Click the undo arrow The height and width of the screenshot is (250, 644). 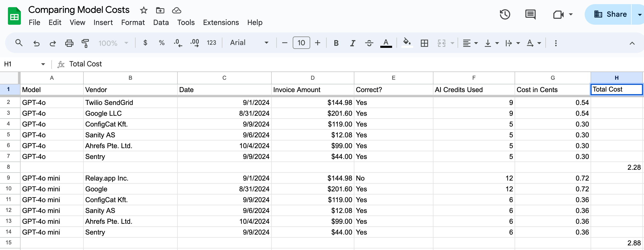(x=36, y=43)
